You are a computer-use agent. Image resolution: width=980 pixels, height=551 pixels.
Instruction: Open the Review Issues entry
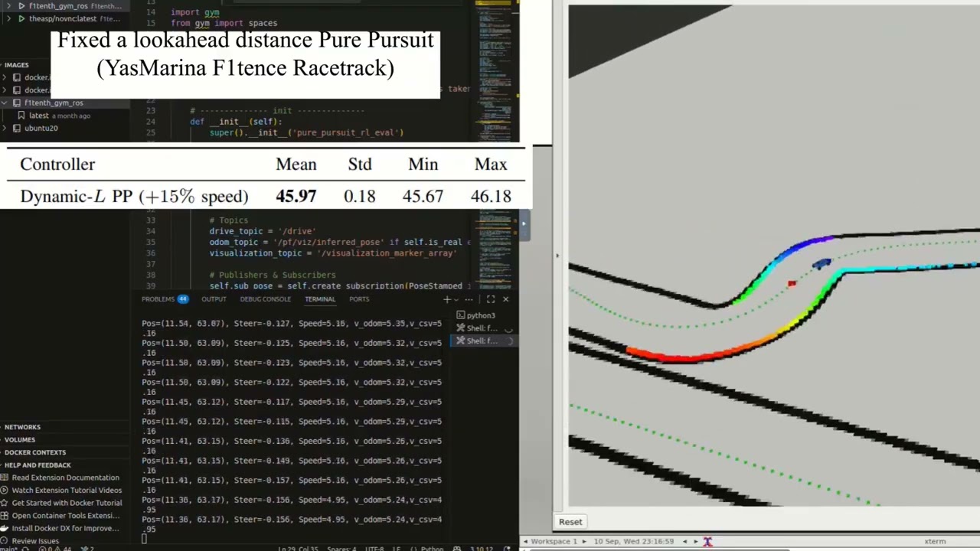pyautogui.click(x=35, y=541)
